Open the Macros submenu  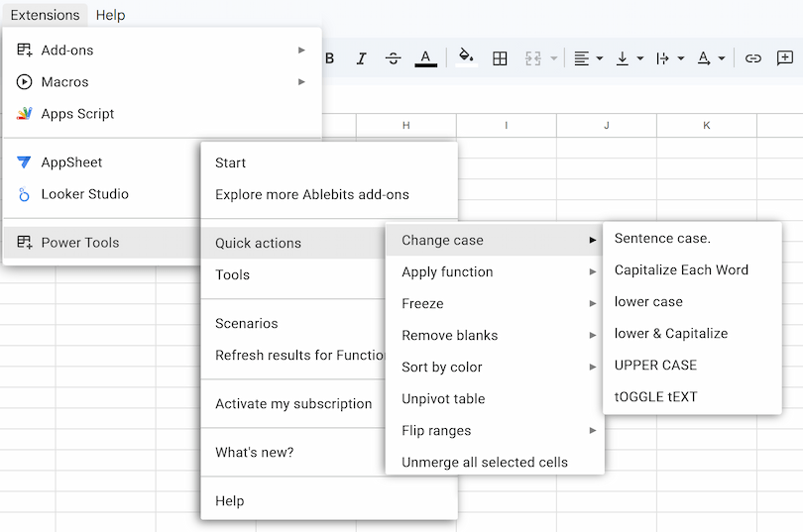(x=162, y=82)
